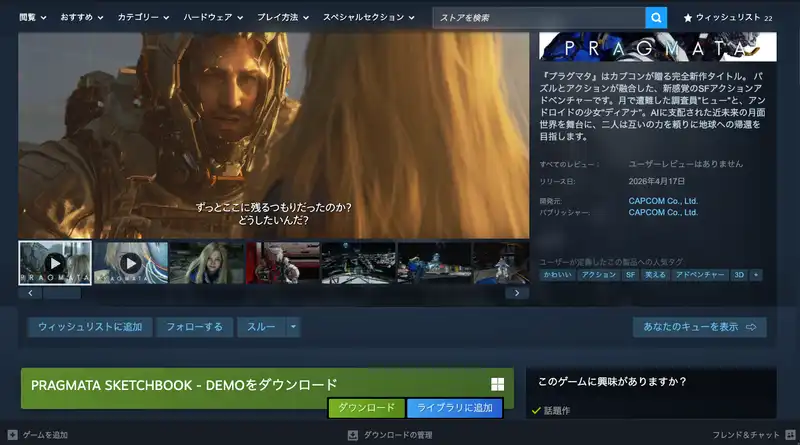This screenshot has width=800, height=445.
Task: Open the dropdown arrow beside スルー
Action: [x=293, y=327]
